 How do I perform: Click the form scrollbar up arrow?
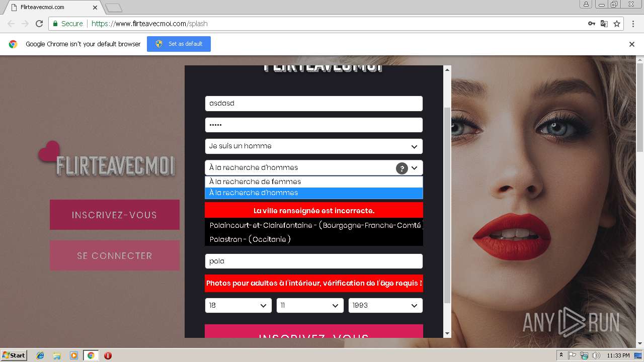click(447, 70)
